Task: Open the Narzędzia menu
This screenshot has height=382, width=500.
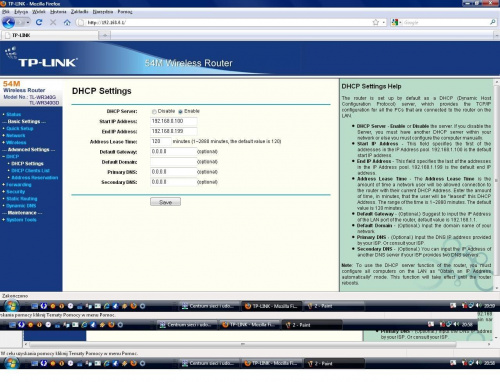Action: [103, 12]
